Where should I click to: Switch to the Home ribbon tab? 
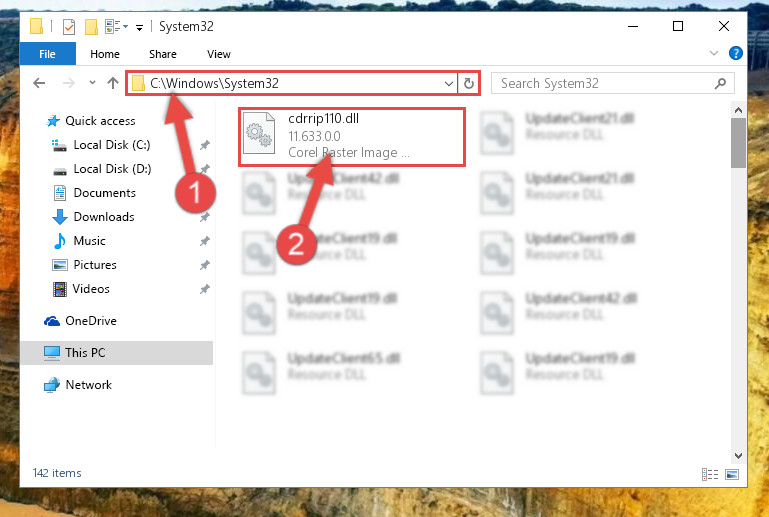click(x=104, y=54)
